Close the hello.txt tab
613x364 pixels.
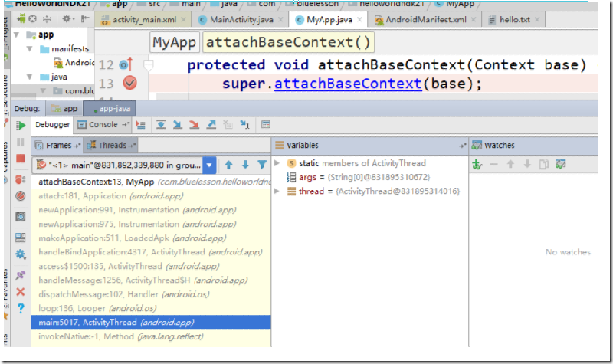click(537, 20)
